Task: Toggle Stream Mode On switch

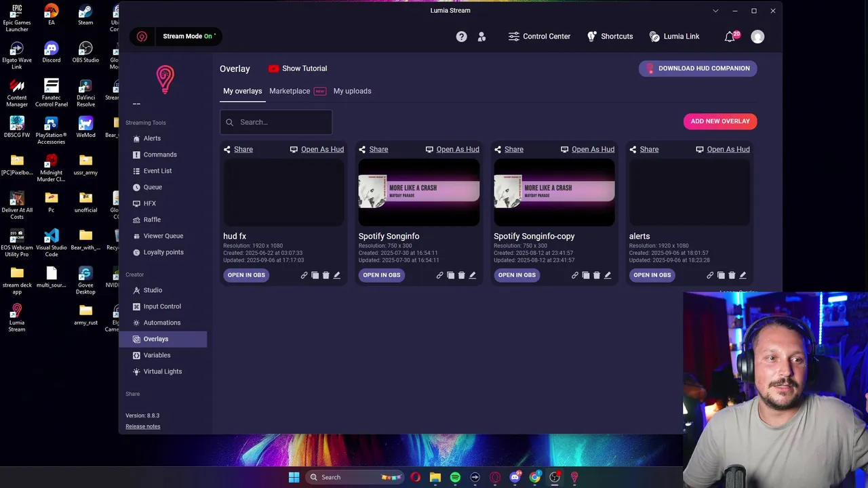Action: click(189, 37)
